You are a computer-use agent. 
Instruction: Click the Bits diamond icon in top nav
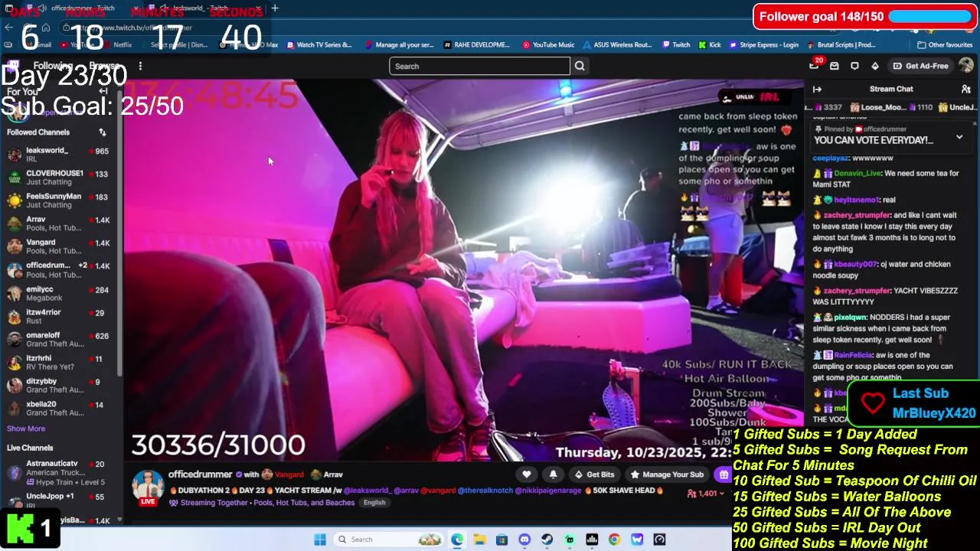[x=875, y=66]
